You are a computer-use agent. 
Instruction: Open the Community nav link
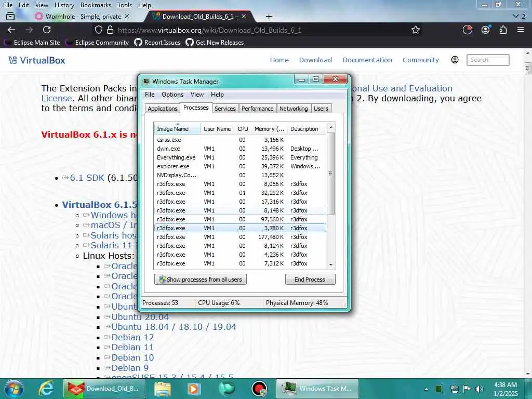click(x=420, y=60)
